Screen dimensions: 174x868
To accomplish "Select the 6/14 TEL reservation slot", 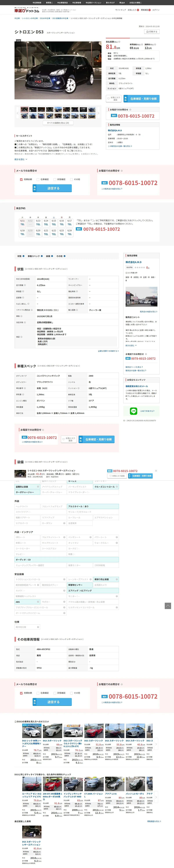I will [46, 223].
